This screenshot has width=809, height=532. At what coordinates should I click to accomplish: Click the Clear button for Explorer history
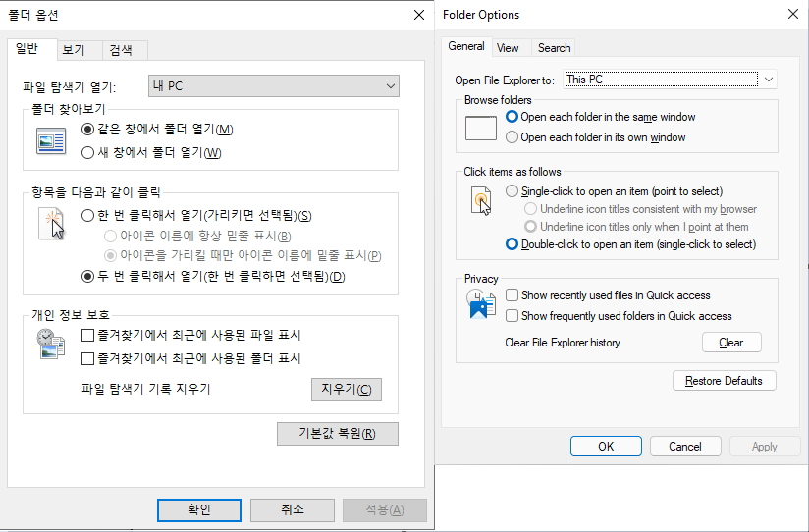(x=731, y=343)
